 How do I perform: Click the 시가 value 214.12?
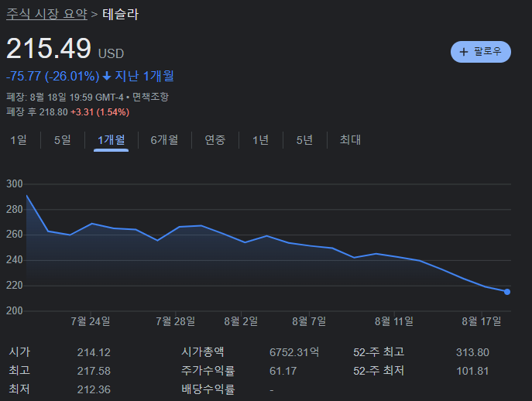click(x=94, y=352)
